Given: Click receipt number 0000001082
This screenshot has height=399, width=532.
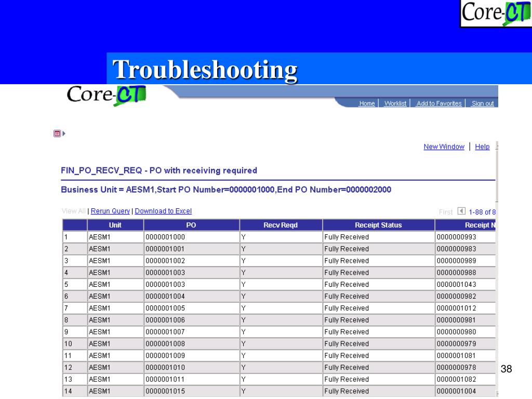Looking at the screenshot, I should [x=456, y=379].
